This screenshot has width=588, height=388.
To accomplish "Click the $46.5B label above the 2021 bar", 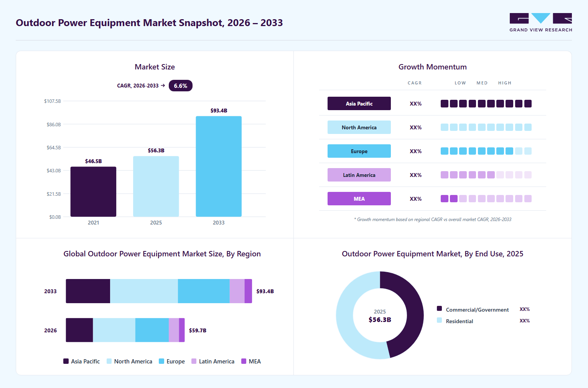I will tap(93, 161).
